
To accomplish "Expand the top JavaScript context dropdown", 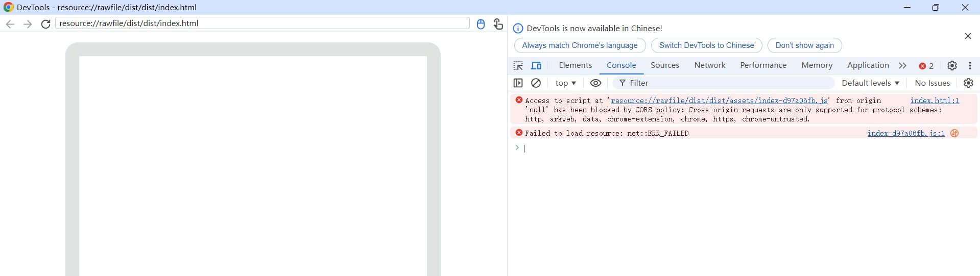I will click(x=565, y=83).
